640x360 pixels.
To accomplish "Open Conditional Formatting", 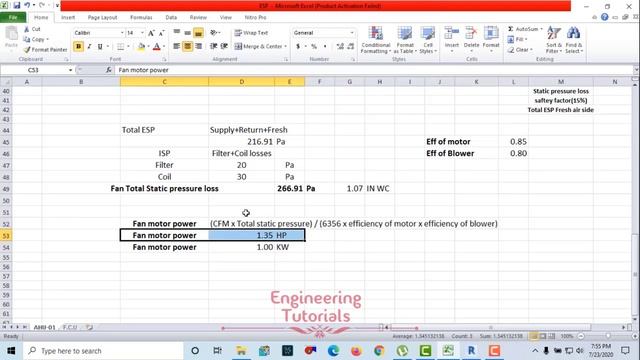I will pyautogui.click(x=376, y=40).
